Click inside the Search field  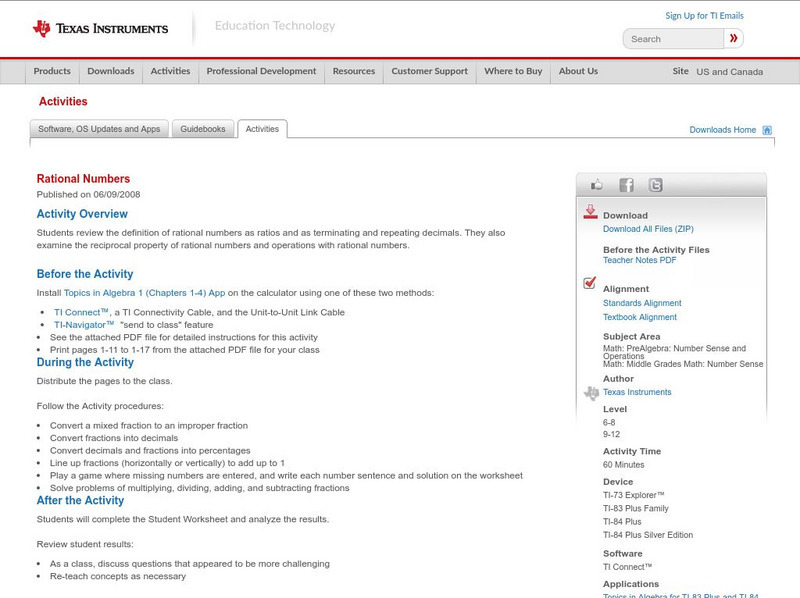[673, 39]
